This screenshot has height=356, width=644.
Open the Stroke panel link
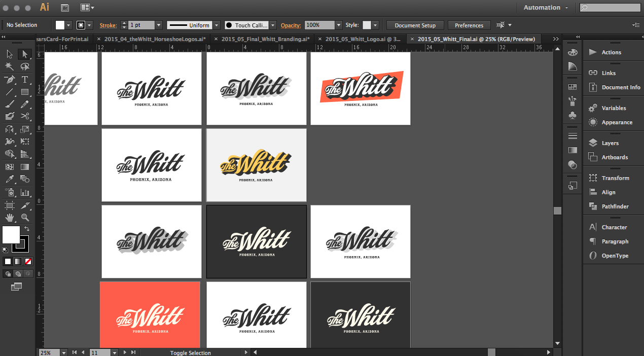[x=108, y=25]
